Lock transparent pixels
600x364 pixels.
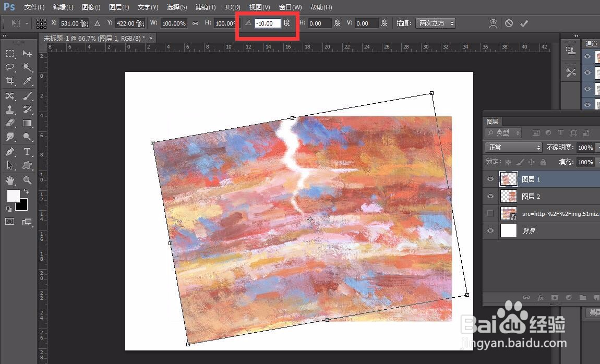tap(508, 162)
